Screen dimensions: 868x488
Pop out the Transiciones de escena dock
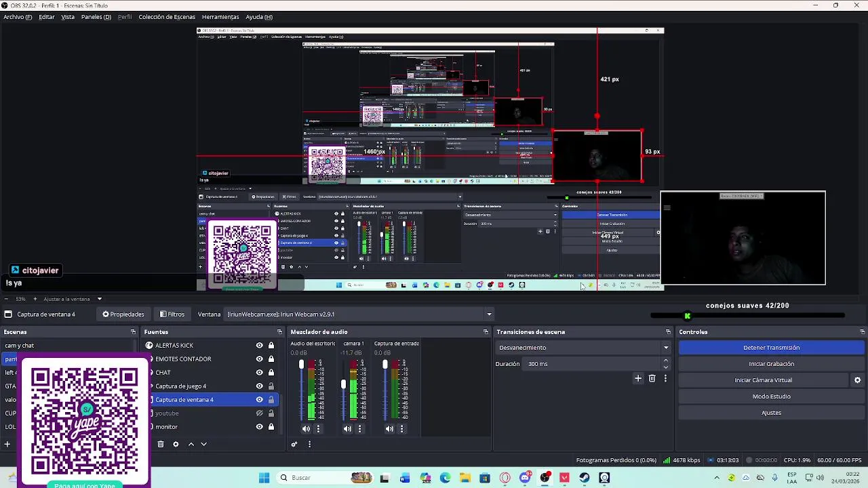pyautogui.click(x=668, y=332)
